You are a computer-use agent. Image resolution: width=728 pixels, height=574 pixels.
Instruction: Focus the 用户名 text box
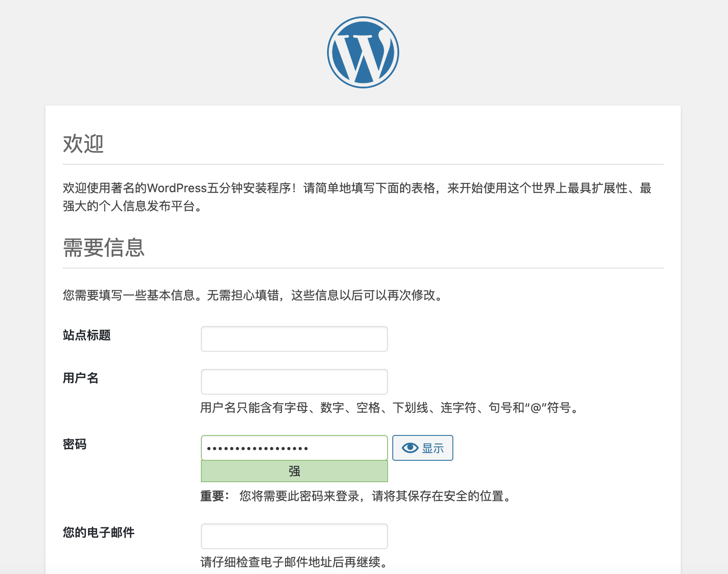tap(294, 381)
